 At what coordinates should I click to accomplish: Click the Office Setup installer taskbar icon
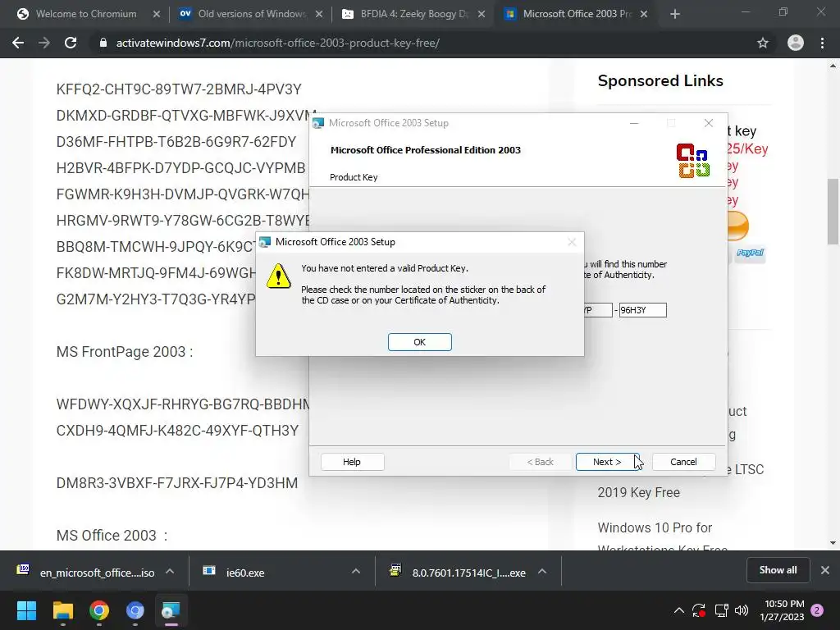[171, 610]
